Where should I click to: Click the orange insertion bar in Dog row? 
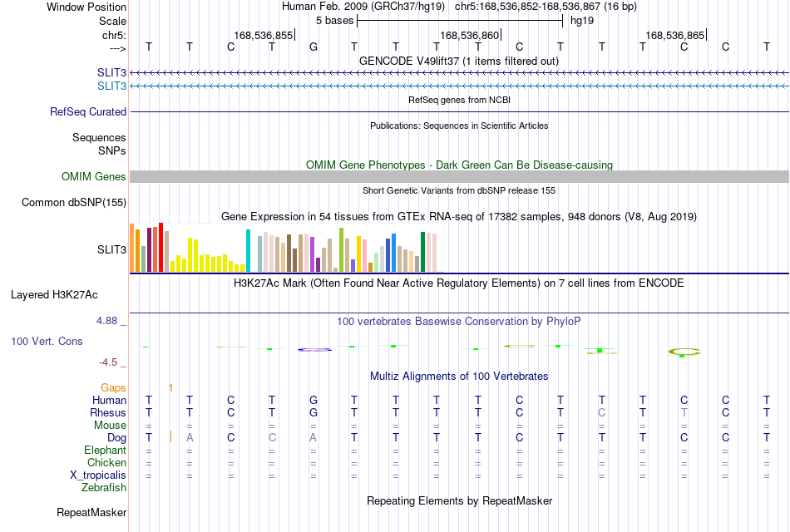click(170, 436)
